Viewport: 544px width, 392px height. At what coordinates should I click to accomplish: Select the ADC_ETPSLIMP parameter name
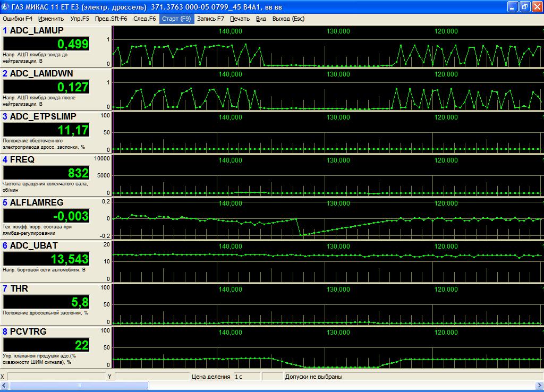tap(43, 116)
